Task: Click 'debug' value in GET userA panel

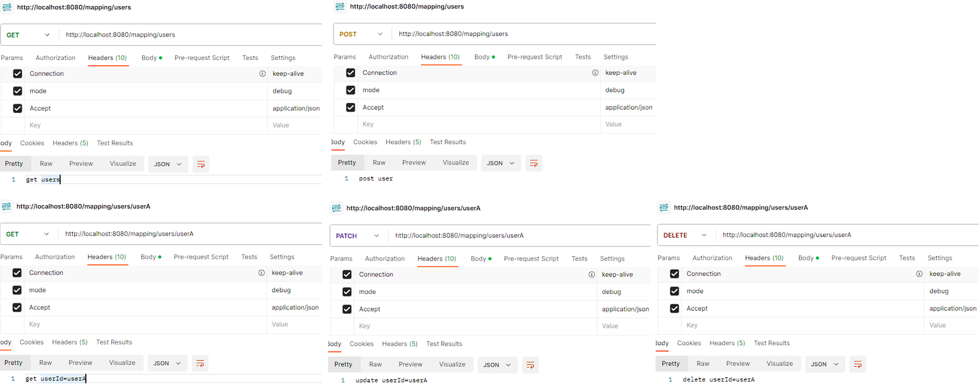Action: 281,291
